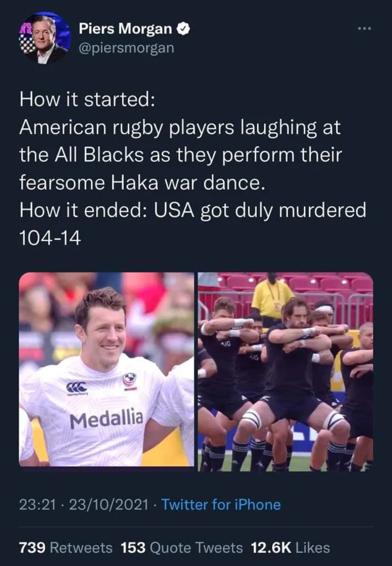The width and height of the screenshot is (392, 566).
Task: Click the 23/10/2021 date
Action: coord(108,505)
